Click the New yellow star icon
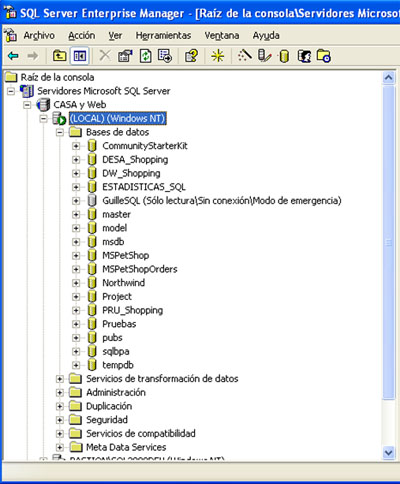Screen dimensions: 400x484 218,56
